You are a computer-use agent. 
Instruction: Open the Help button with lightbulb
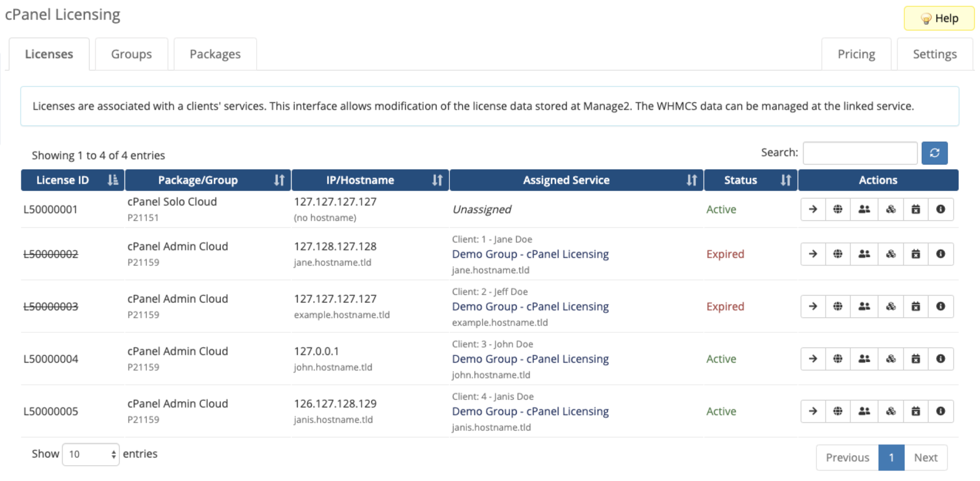939,18
